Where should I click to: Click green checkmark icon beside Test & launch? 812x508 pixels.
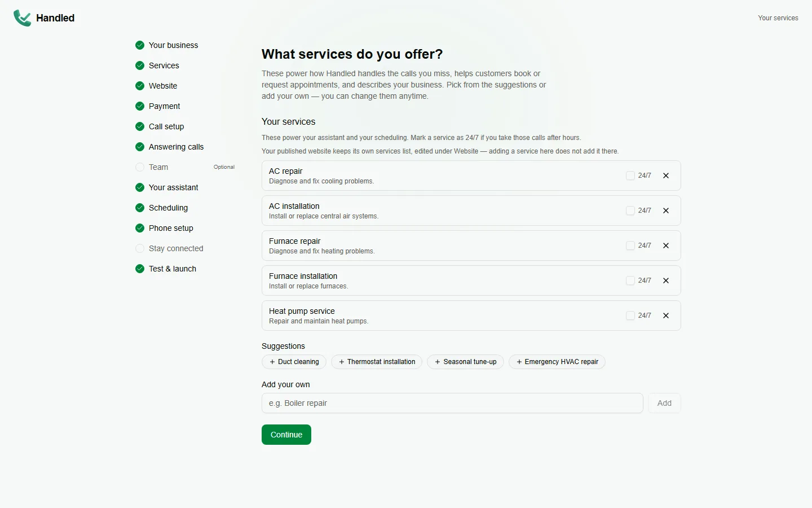(x=140, y=269)
